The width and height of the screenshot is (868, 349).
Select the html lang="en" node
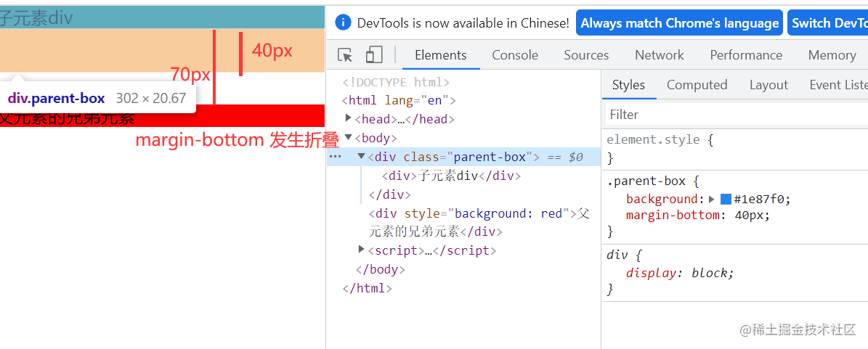click(399, 101)
